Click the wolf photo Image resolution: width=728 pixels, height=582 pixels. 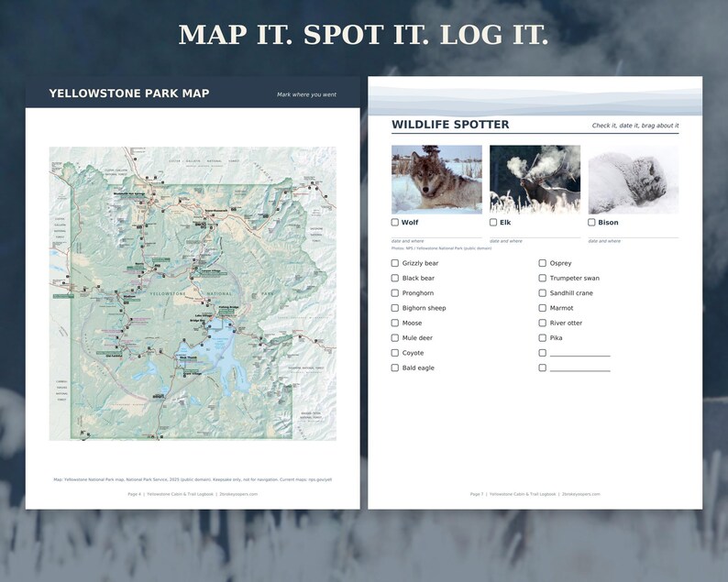(x=437, y=180)
